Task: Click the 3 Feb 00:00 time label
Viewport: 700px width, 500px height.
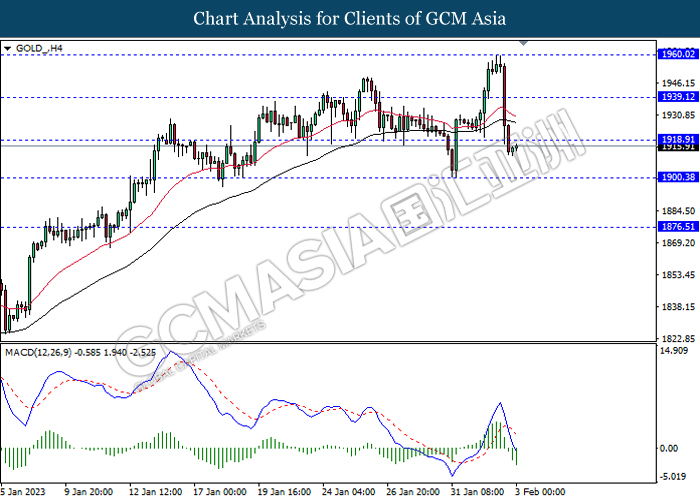Action: point(540,492)
